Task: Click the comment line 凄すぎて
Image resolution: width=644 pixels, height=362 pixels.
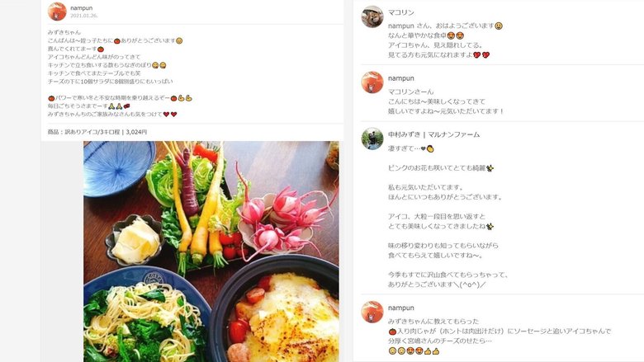Action: point(410,148)
